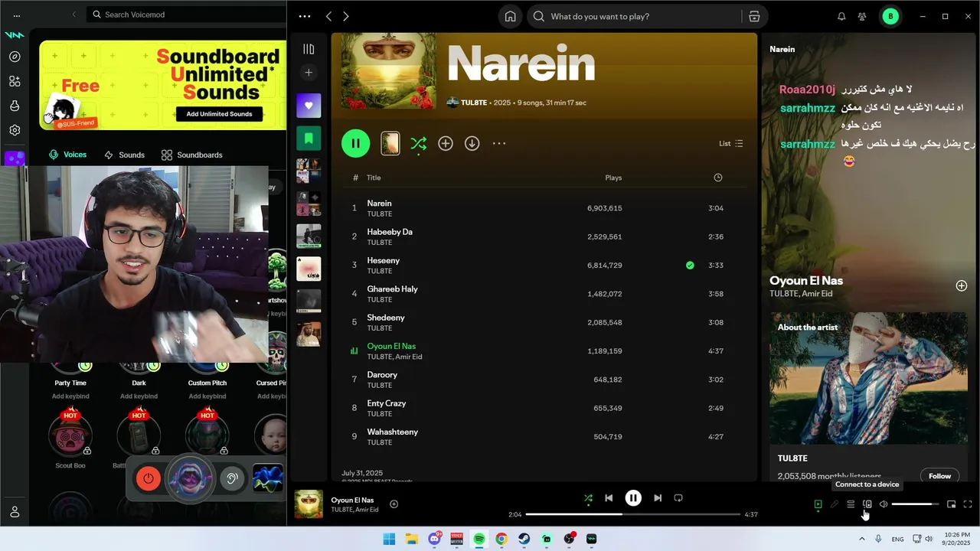Open the green bookmark Your Episodes item
Screen dimensions: 980x551
click(309, 139)
